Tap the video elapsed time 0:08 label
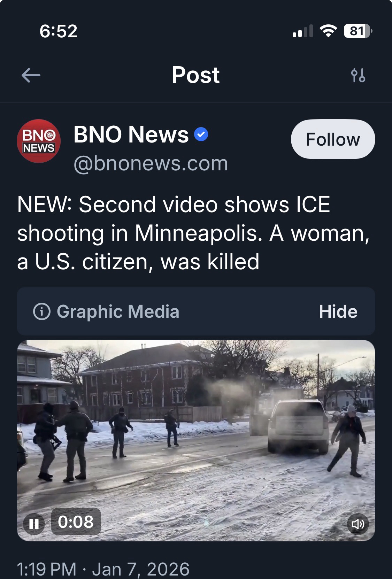The width and height of the screenshot is (392, 579). click(x=76, y=522)
